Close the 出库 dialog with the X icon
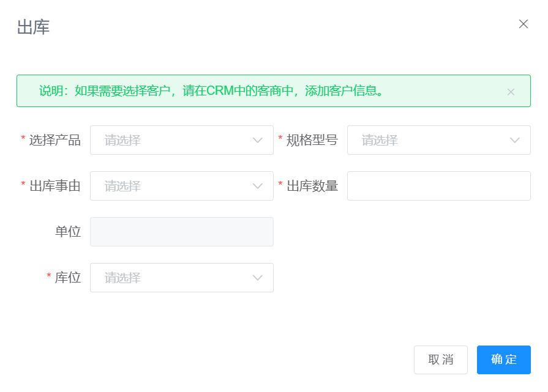Viewport: 548px width, 392px height. (523, 24)
